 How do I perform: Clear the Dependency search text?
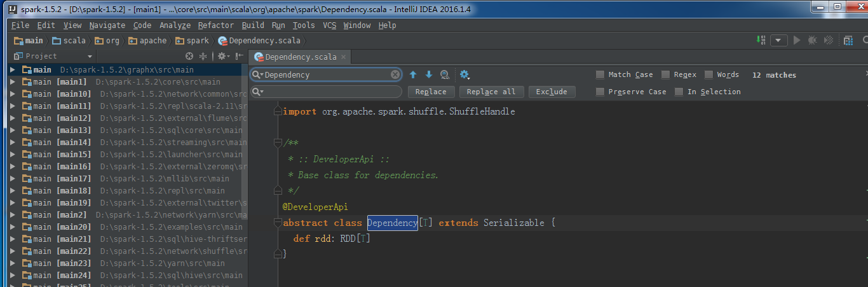click(x=395, y=74)
